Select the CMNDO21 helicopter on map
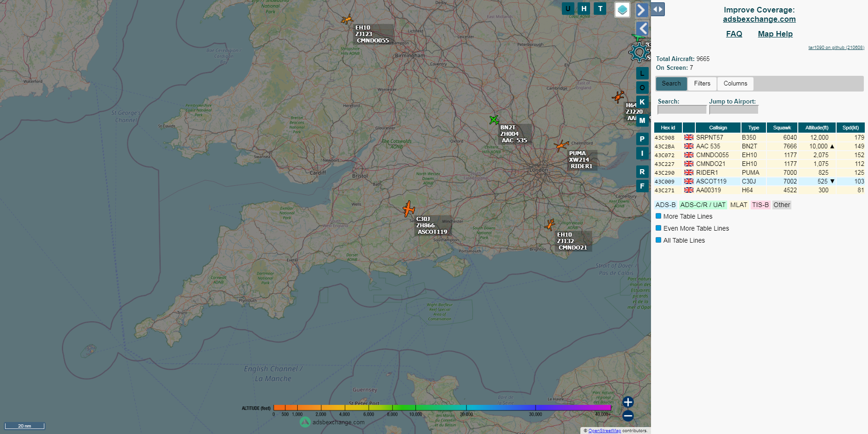 coord(550,225)
